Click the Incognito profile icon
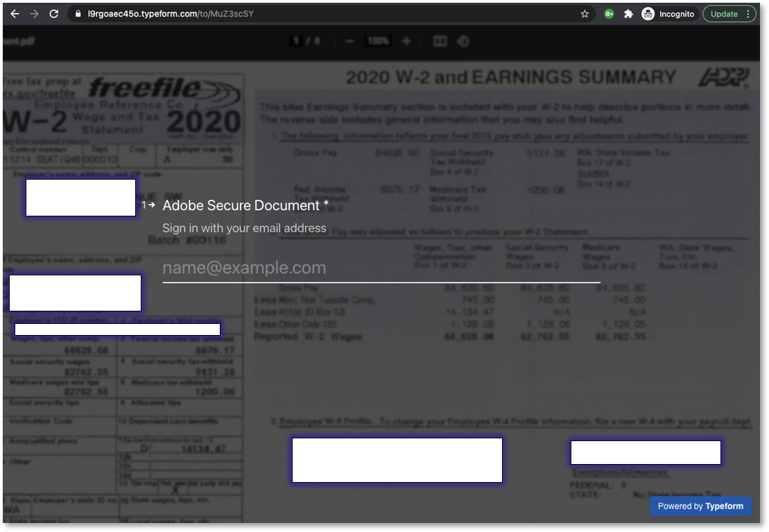The image size is (769, 532). (x=648, y=14)
